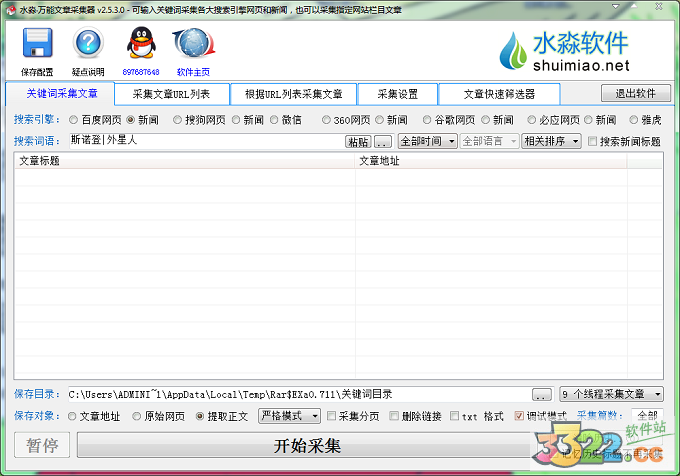Toggle the 调试模式 checkbox
680x476 pixels.
point(519,416)
